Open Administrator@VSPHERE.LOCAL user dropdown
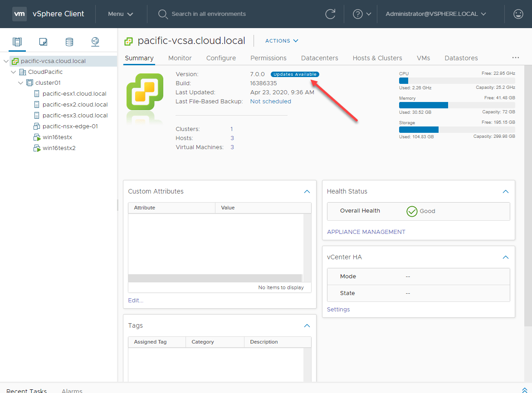The image size is (532, 393). (x=436, y=14)
